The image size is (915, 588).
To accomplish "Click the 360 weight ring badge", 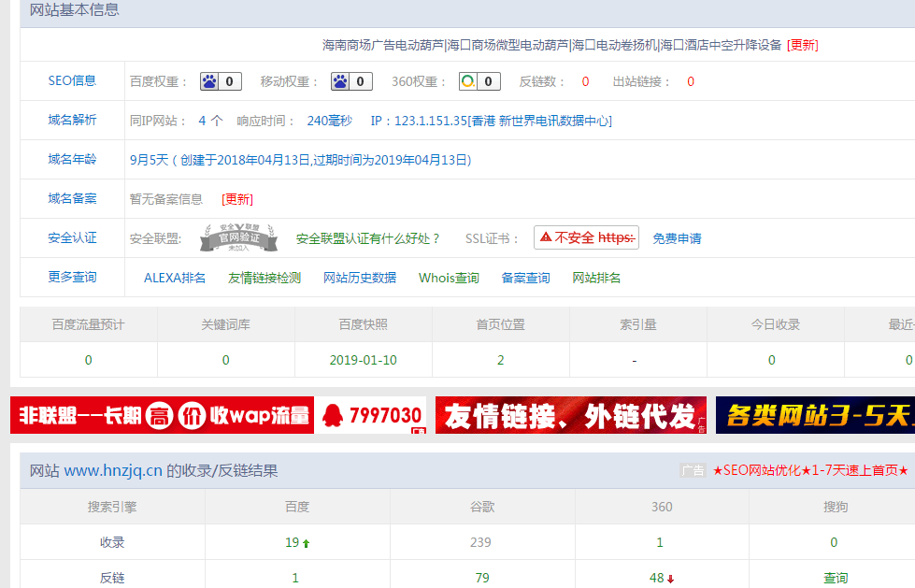I will (x=479, y=81).
